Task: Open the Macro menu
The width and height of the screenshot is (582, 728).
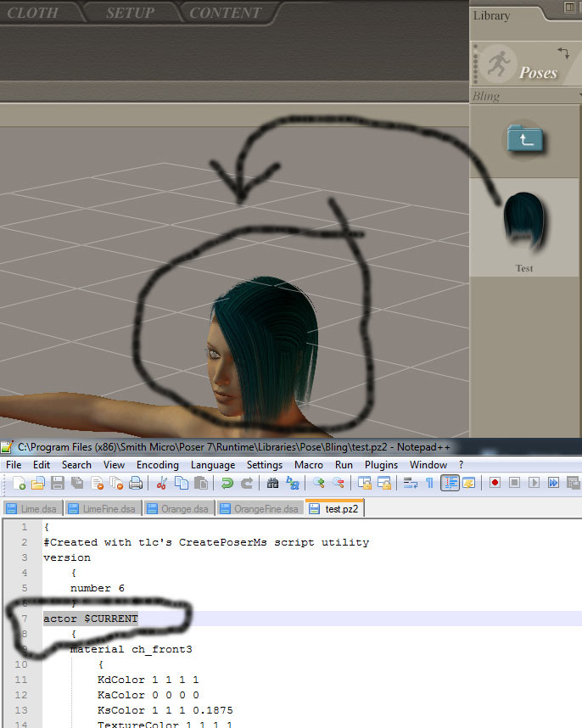Action: (309, 465)
